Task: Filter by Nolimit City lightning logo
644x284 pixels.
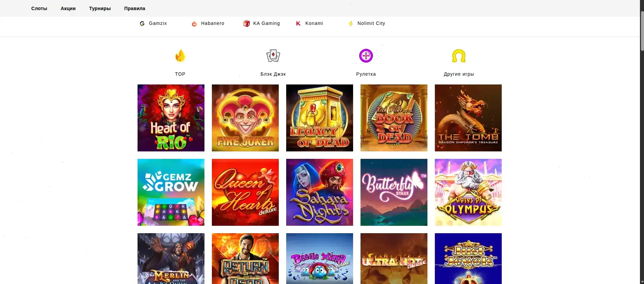Action: tap(351, 24)
